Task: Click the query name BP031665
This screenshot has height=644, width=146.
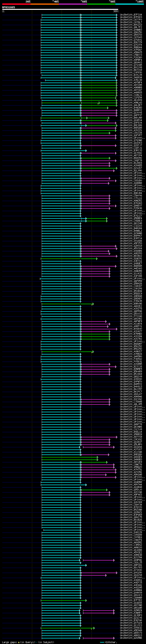Action: point(8,7)
